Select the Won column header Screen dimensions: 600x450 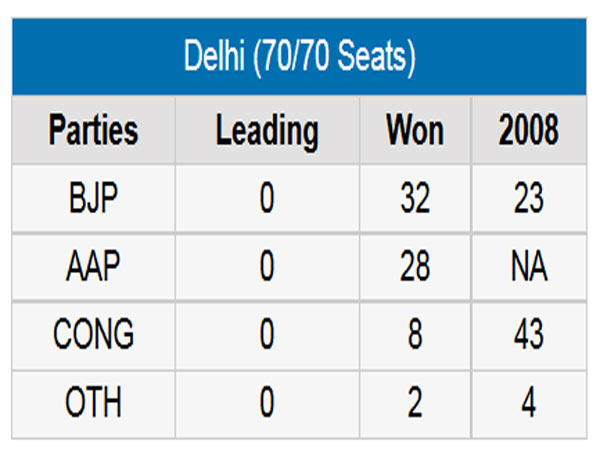pos(415,130)
